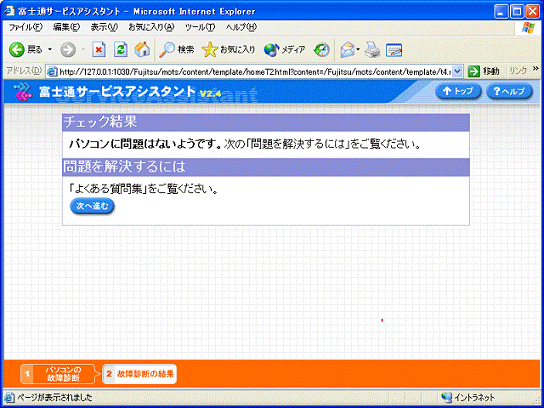The height and width of the screenshot is (408, 544).
Task: Click the Forward arrow icon
Action: pos(68,50)
